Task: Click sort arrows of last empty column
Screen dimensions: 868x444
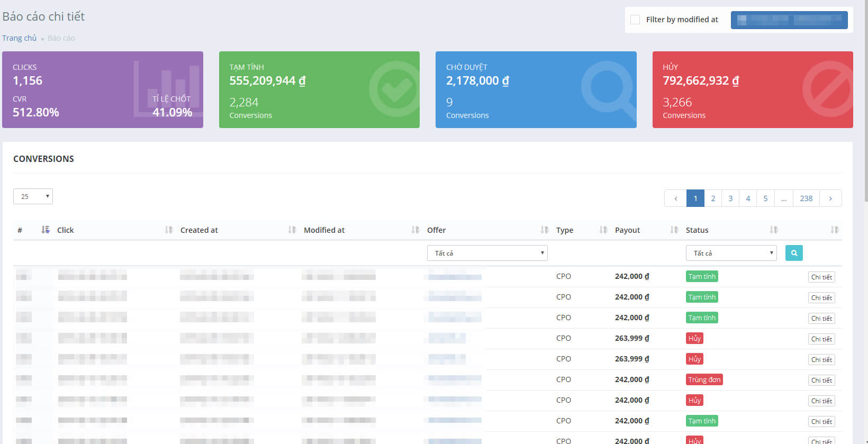Action: 835,230
